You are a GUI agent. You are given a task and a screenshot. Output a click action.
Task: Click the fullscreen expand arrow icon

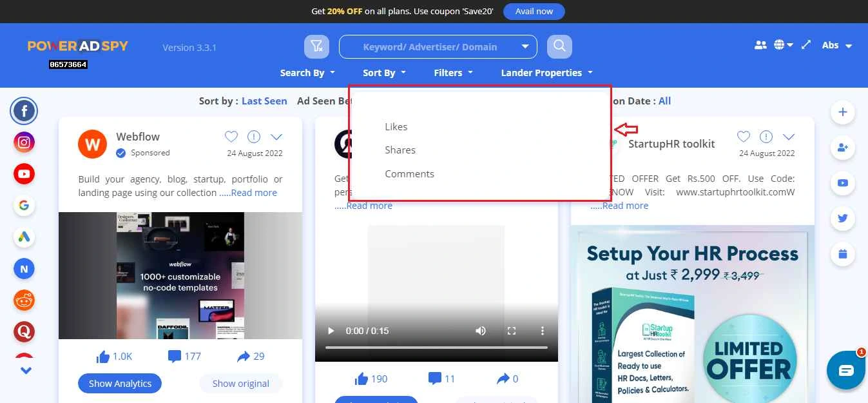click(x=805, y=44)
